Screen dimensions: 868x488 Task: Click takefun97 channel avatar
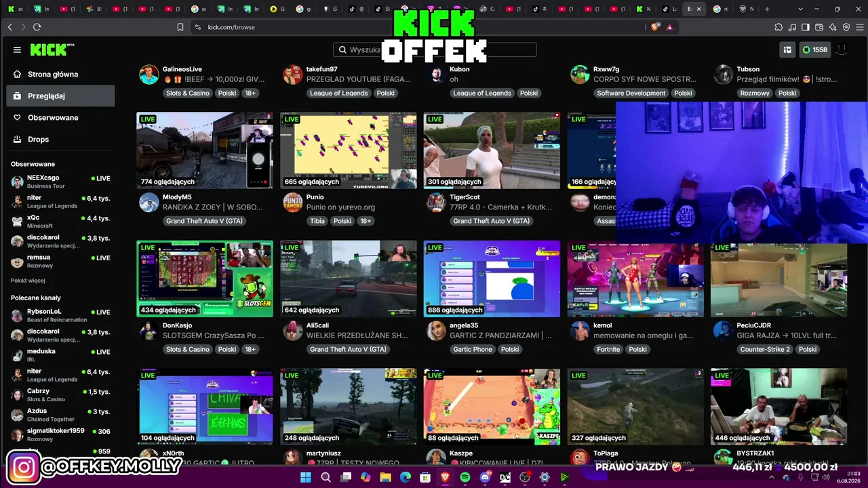[x=293, y=74]
